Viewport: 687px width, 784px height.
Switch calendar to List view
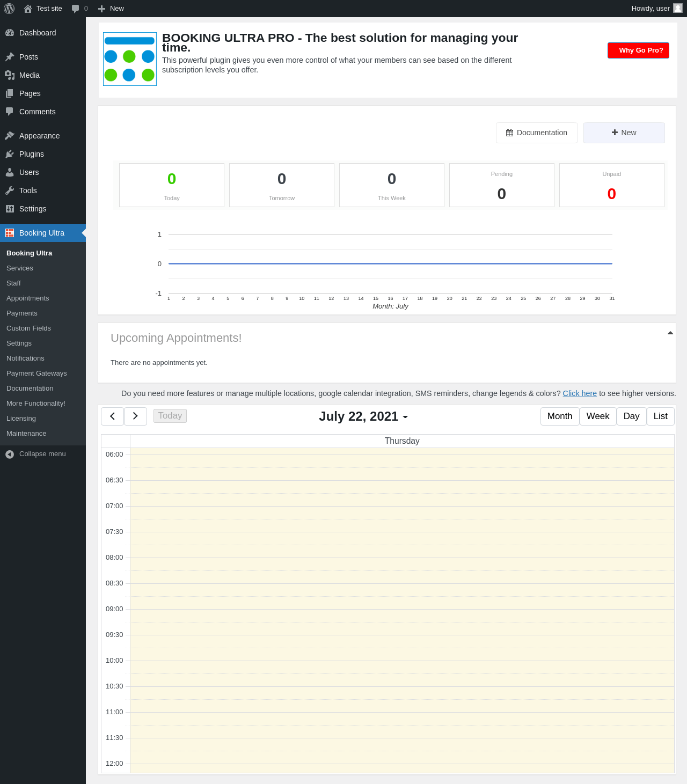pyautogui.click(x=660, y=416)
